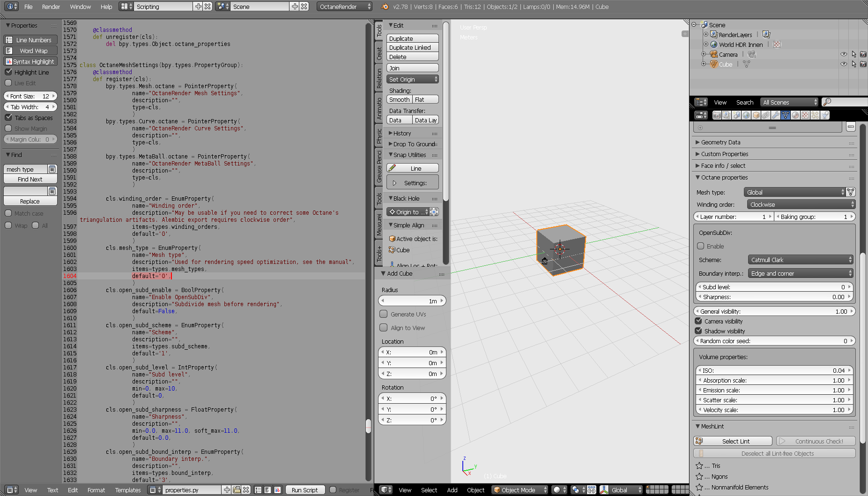Screen dimensions: 868x496
Task: Toggle Cube visibility eye in outliner
Action: [x=844, y=64]
